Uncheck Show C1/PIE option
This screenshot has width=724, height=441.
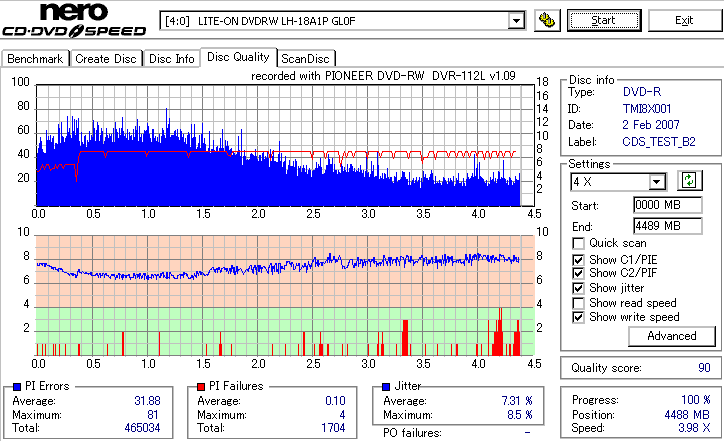click(578, 260)
